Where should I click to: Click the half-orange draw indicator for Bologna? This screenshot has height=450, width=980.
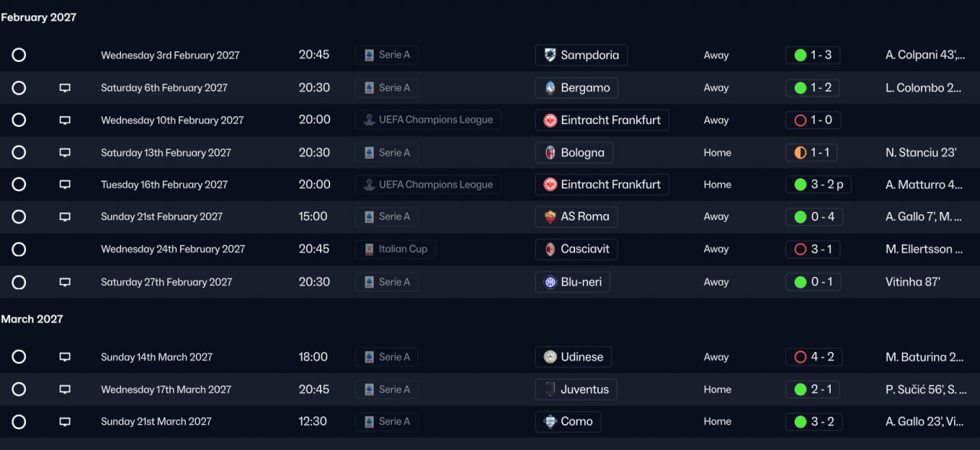tap(800, 152)
